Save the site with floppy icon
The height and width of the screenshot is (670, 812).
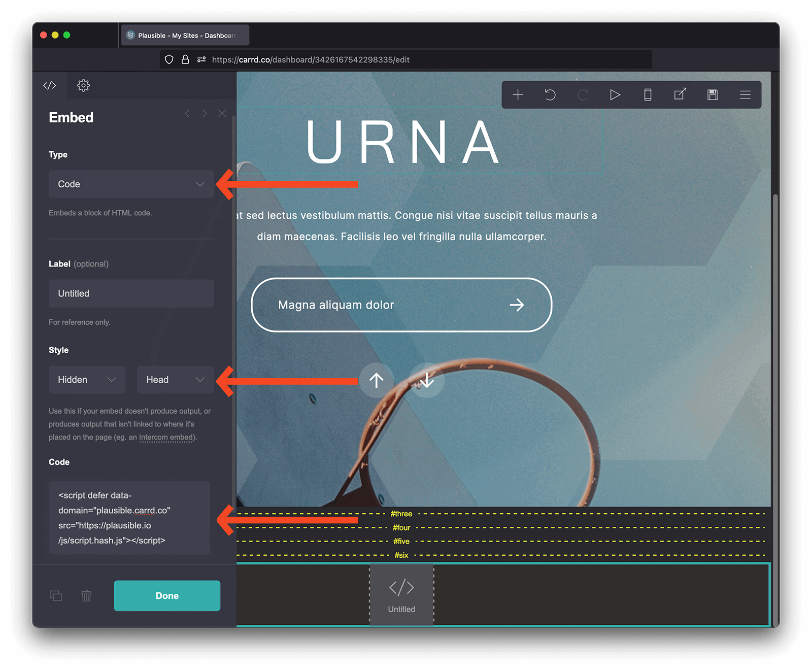(x=713, y=95)
